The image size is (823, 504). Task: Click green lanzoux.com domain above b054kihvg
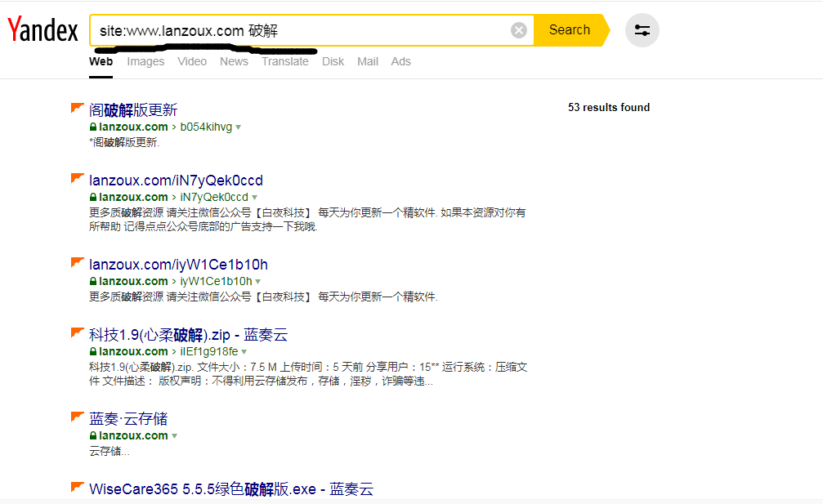click(x=133, y=127)
